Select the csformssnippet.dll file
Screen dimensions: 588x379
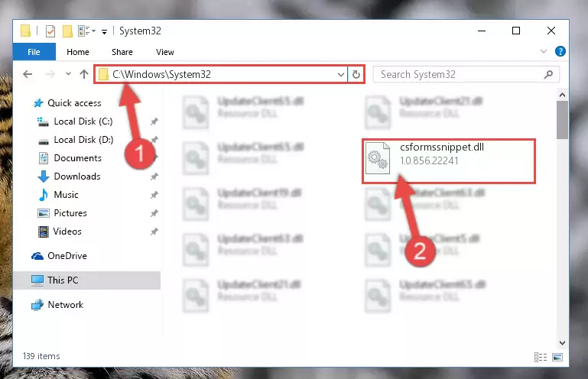[x=449, y=161]
